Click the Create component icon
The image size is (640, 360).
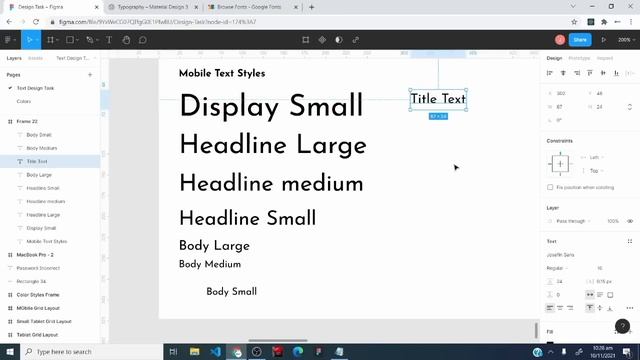[x=322, y=40]
